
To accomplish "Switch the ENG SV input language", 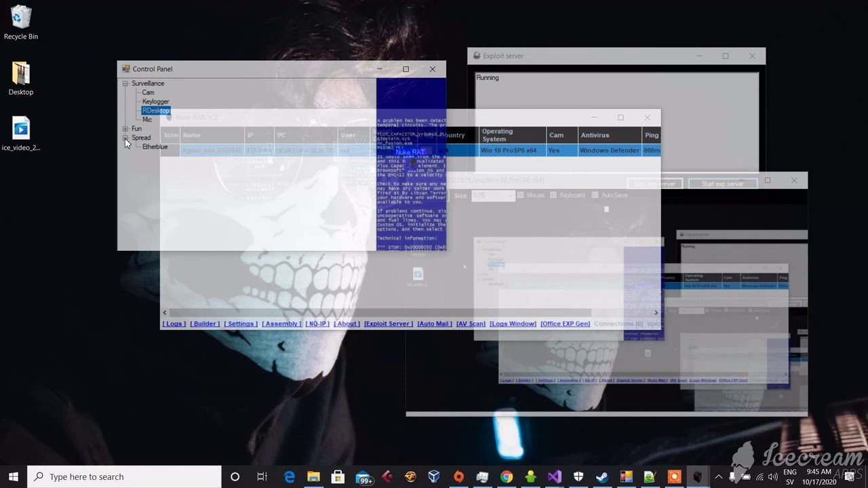I will coord(790,476).
